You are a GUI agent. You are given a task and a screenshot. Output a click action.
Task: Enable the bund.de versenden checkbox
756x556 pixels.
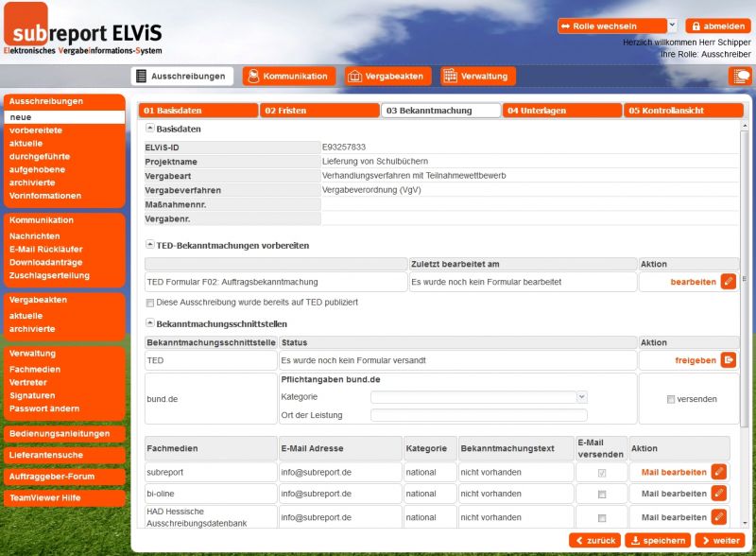pyautogui.click(x=670, y=399)
